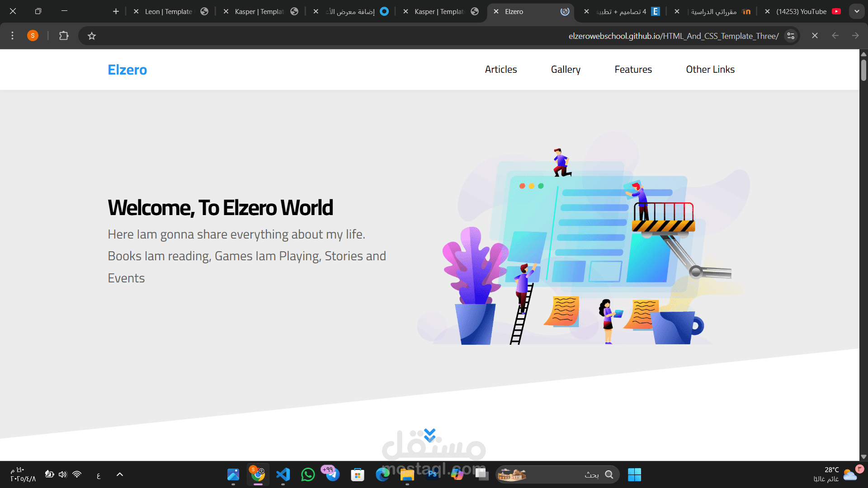The image size is (868, 488).
Task: Open the Features nav link
Action: pyautogui.click(x=633, y=70)
